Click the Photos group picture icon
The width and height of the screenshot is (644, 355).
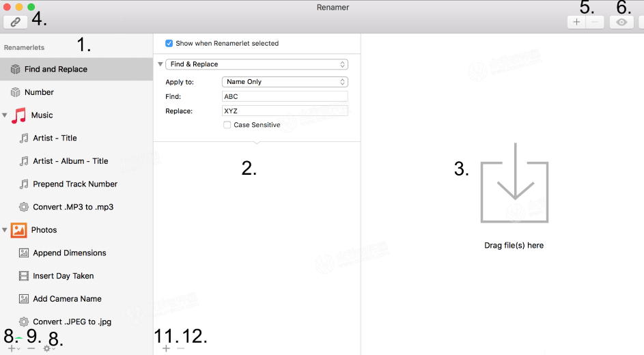pos(18,230)
